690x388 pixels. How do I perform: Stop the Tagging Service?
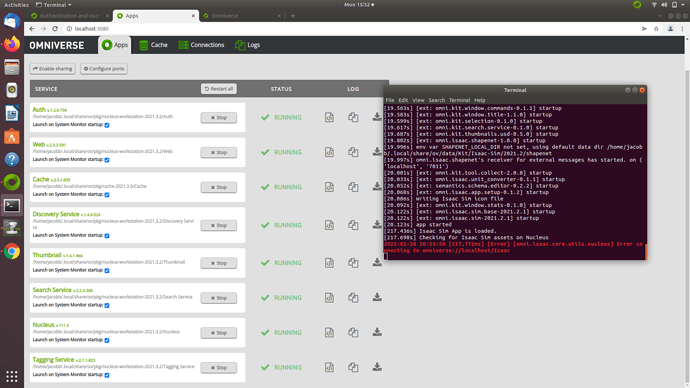(219, 367)
